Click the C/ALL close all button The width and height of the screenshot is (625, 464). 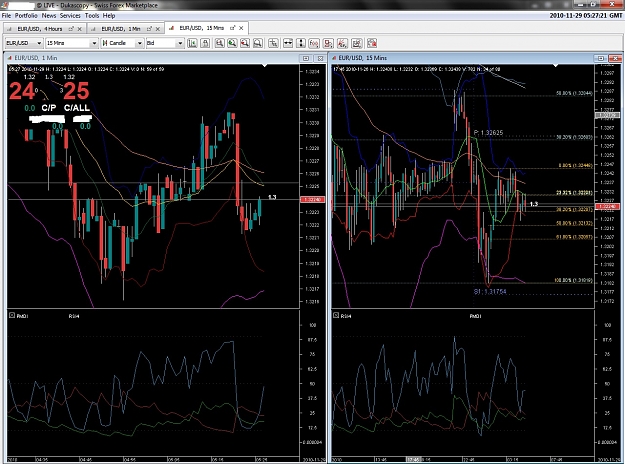point(77,108)
